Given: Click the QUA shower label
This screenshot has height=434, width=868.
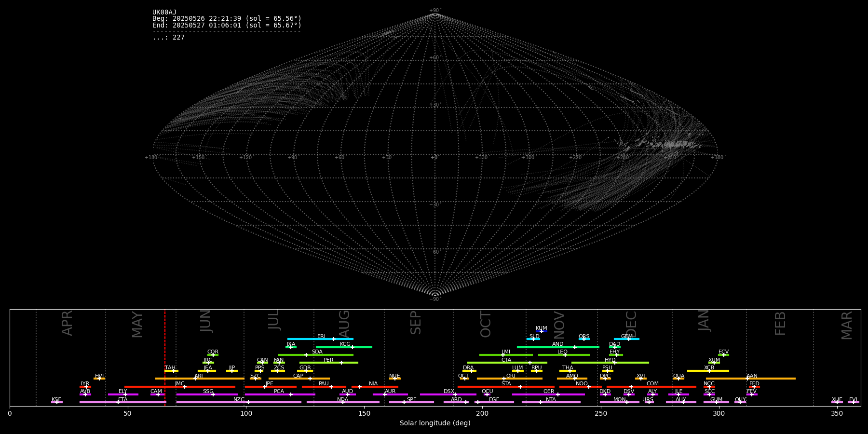Looking at the screenshot, I should (679, 376).
